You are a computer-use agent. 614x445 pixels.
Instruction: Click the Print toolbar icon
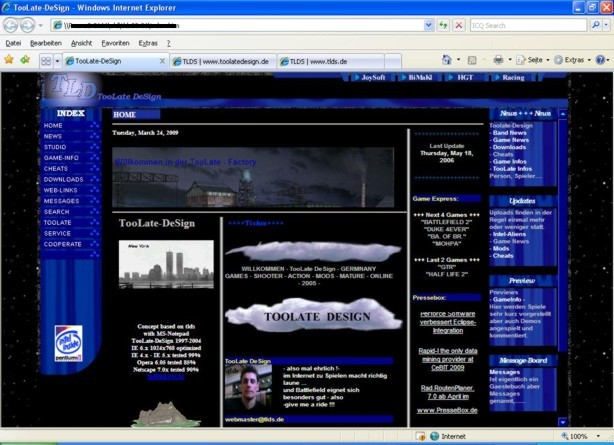pyautogui.click(x=498, y=60)
